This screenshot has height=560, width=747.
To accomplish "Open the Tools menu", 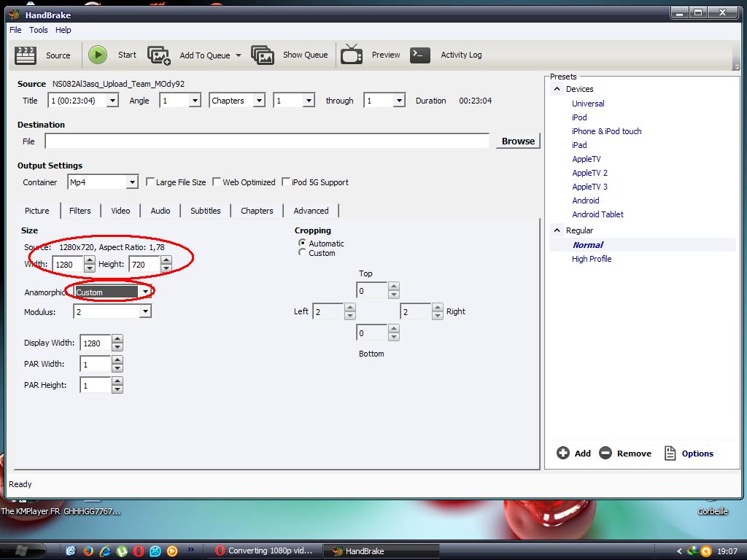I will click(38, 30).
